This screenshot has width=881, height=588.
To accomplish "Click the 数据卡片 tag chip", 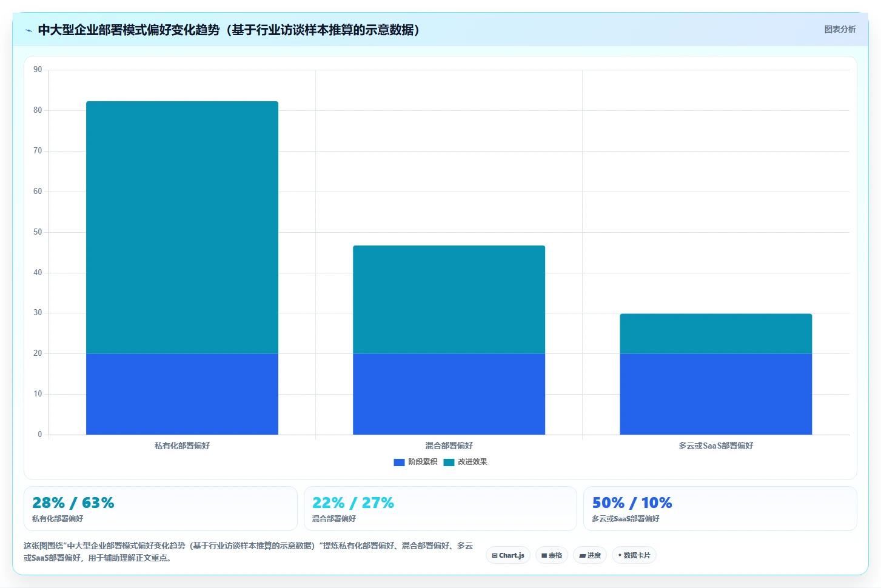I will tap(634, 555).
